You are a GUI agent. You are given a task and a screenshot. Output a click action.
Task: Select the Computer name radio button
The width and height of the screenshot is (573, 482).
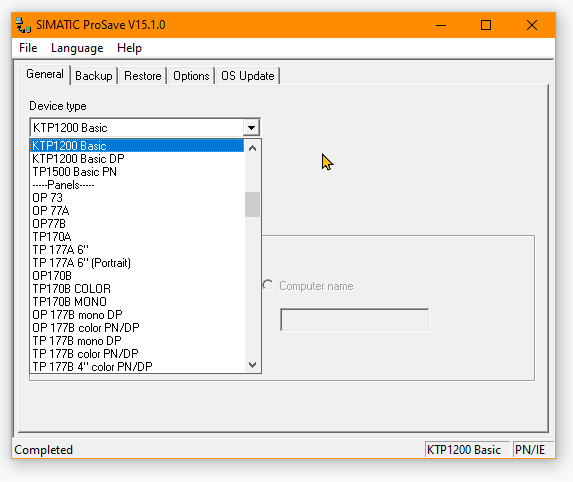tap(267, 285)
